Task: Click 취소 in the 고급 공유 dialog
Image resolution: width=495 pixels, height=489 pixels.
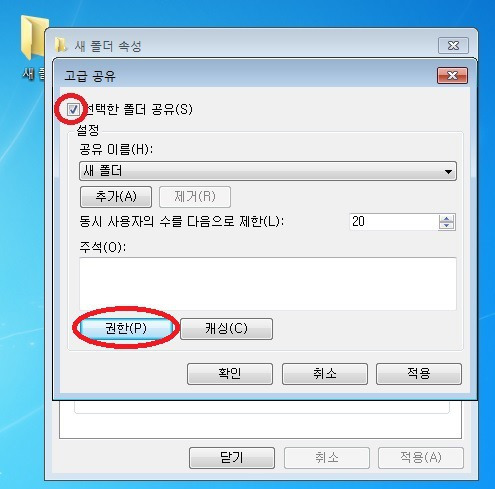Action: pyautogui.click(x=325, y=374)
